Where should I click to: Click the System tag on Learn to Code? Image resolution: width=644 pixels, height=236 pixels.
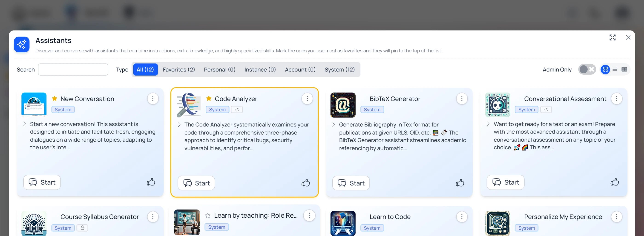(372, 228)
